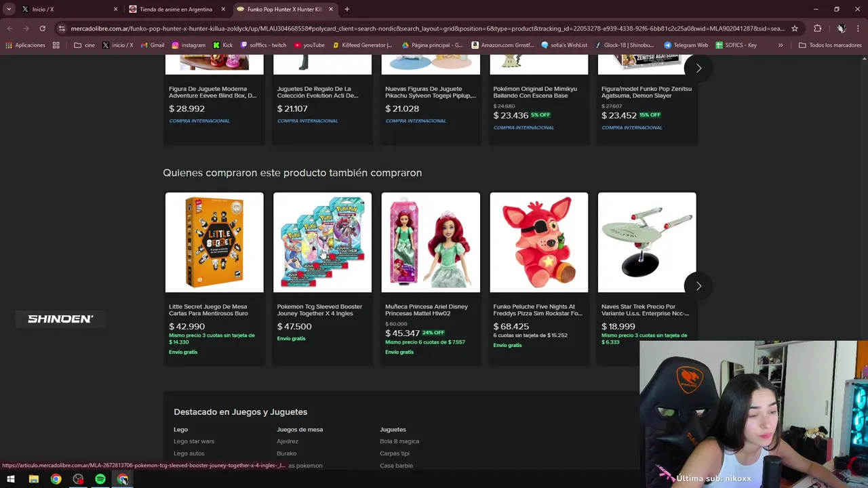Open the Pokemon Tcg Sleeved Booster image
This screenshot has width=868, height=488.
(322, 243)
